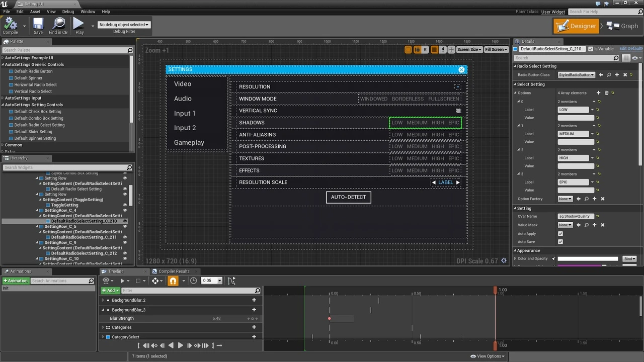Switch to Graph editor mode

pyautogui.click(x=622, y=26)
